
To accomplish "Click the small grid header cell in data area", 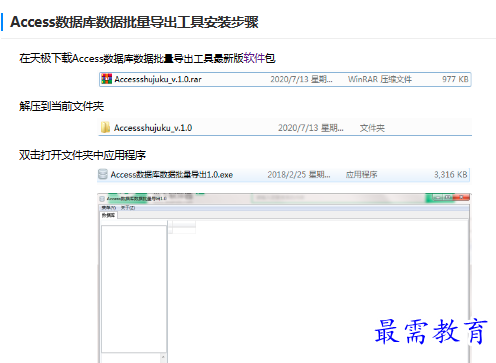I will pos(184,224).
